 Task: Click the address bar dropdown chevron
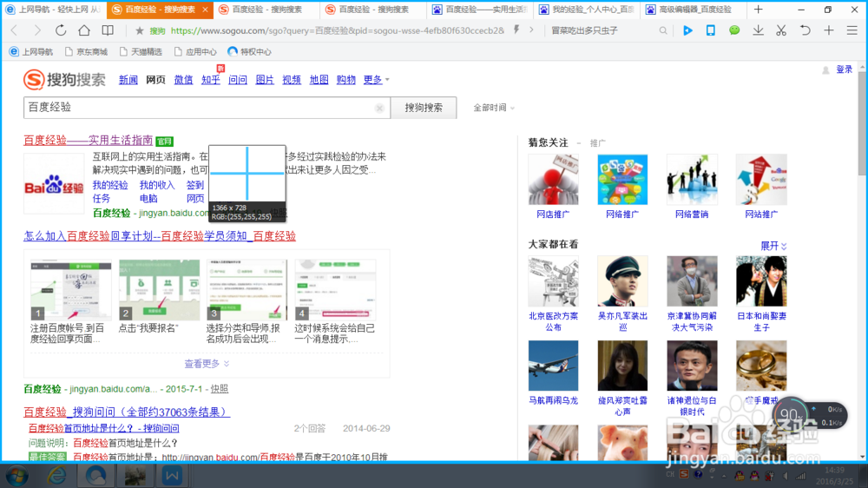pos(531,30)
